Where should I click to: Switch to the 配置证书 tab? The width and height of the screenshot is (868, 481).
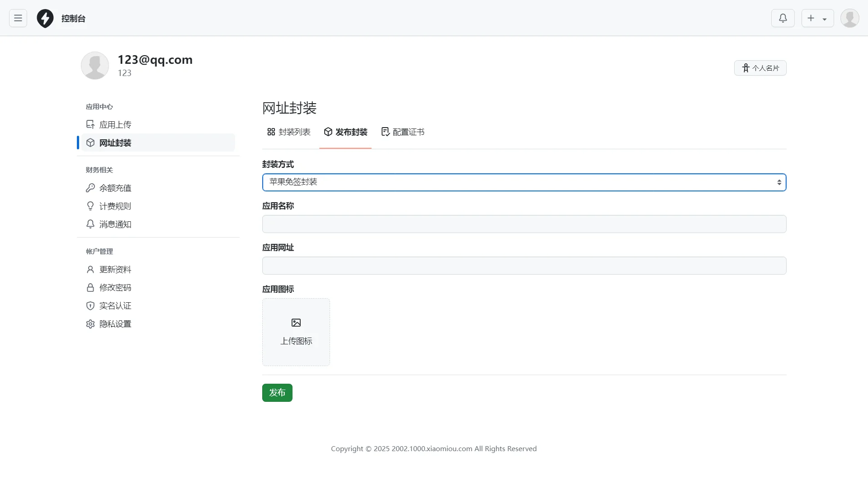402,132
